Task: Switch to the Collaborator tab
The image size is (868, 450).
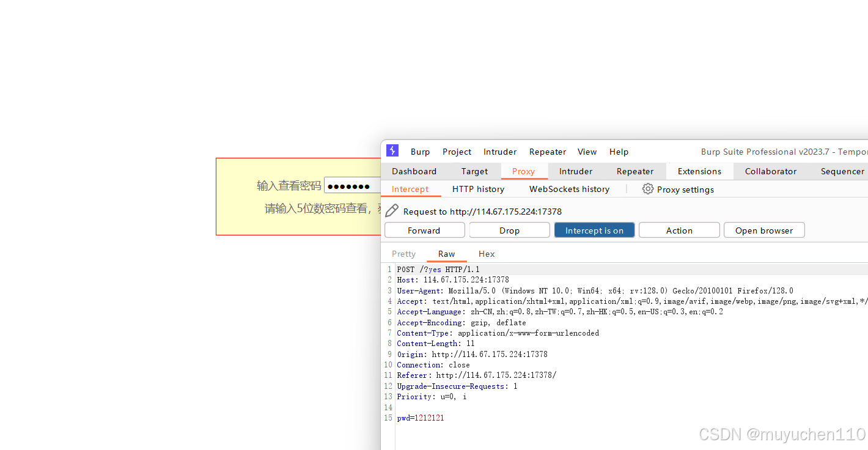Action: click(771, 171)
